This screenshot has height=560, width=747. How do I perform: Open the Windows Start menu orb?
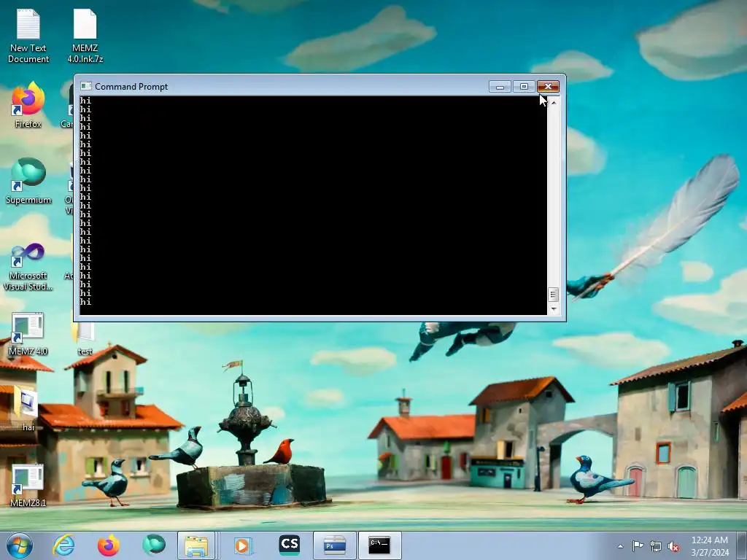click(20, 545)
